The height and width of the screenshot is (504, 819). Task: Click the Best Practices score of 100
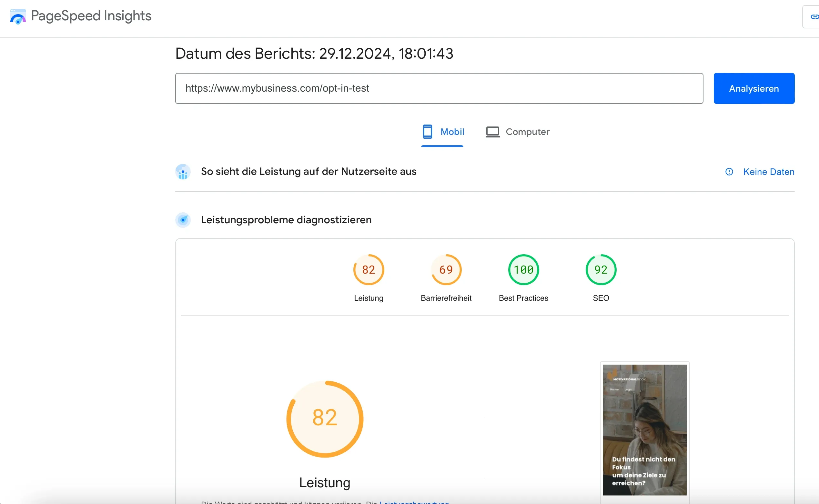pyautogui.click(x=523, y=270)
